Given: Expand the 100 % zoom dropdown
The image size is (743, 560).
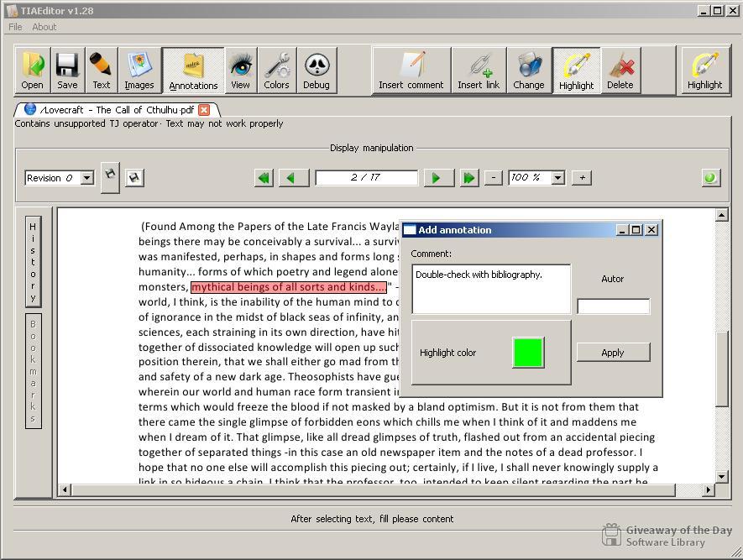Looking at the screenshot, I should coord(558,178).
